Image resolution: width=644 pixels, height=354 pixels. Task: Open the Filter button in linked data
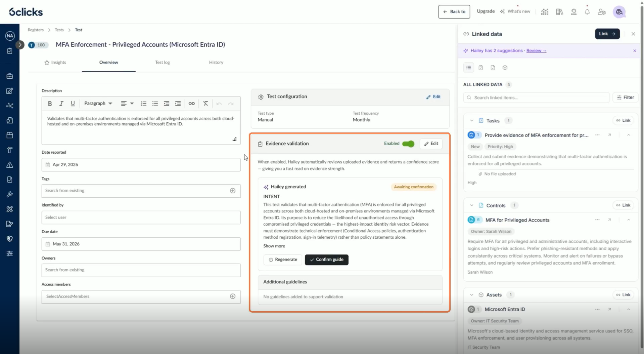626,97
